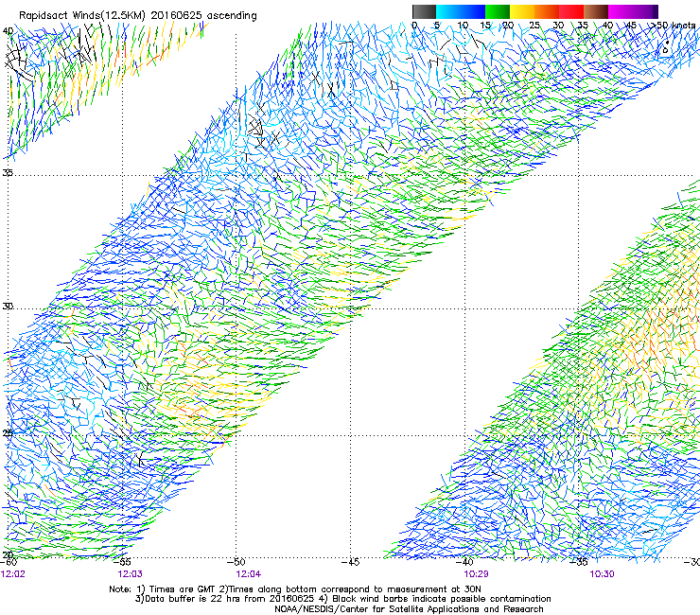This screenshot has width=700, height=615.
Task: Click the 'Rapidscat Winds(12.5KM) 20160625 ascending' title
Action: tap(138, 16)
